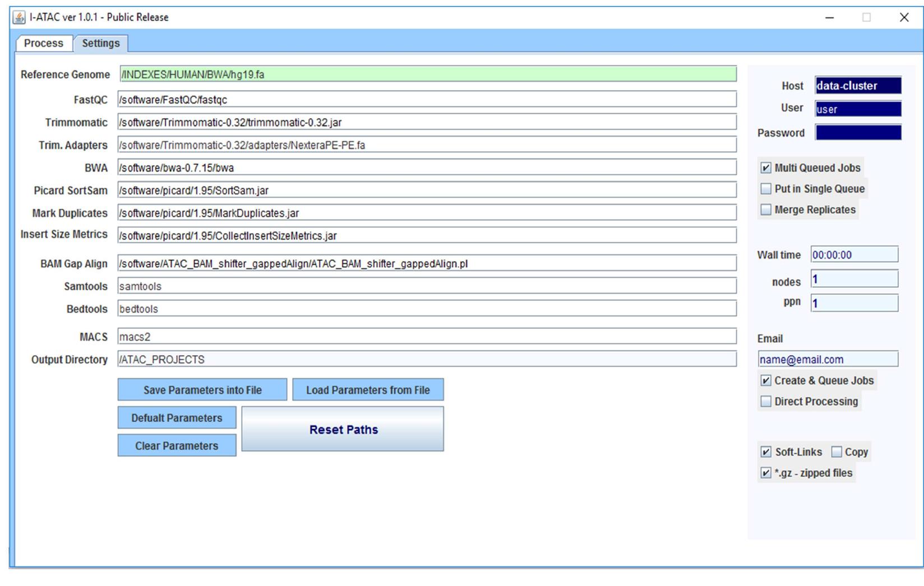Enable Put in Single Queue option
Viewport: 924px width, 586px height.
point(766,189)
